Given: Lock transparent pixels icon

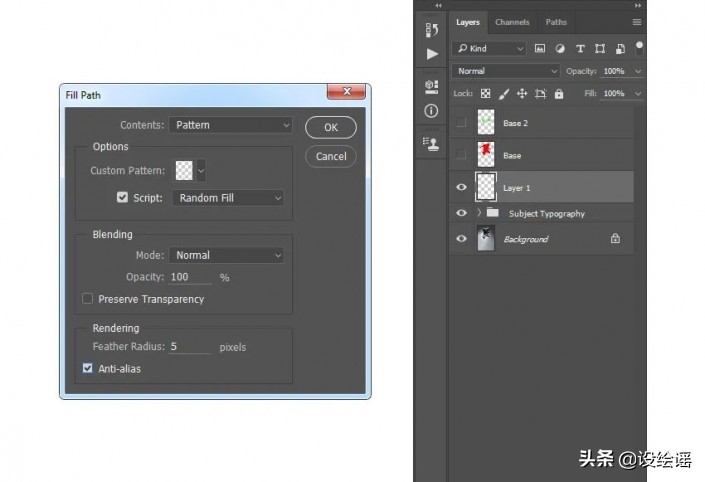Looking at the screenshot, I should pos(486,94).
